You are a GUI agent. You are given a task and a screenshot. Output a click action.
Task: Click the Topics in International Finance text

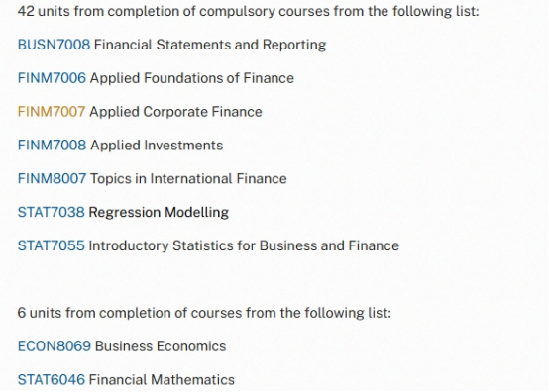[x=188, y=179]
